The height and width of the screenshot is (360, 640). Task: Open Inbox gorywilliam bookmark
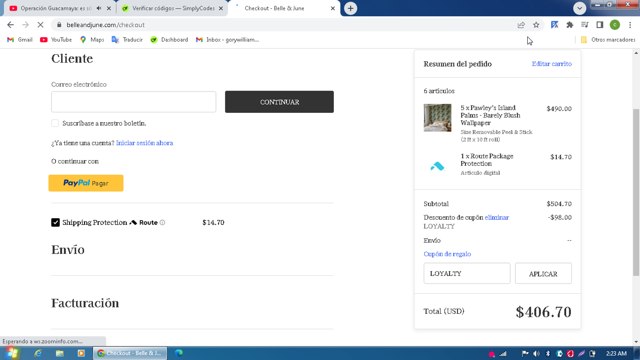tap(227, 40)
